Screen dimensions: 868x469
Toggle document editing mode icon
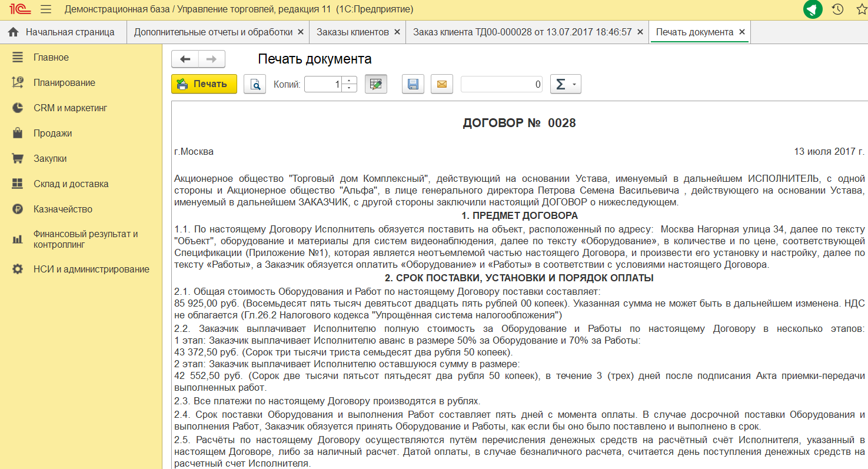point(376,84)
